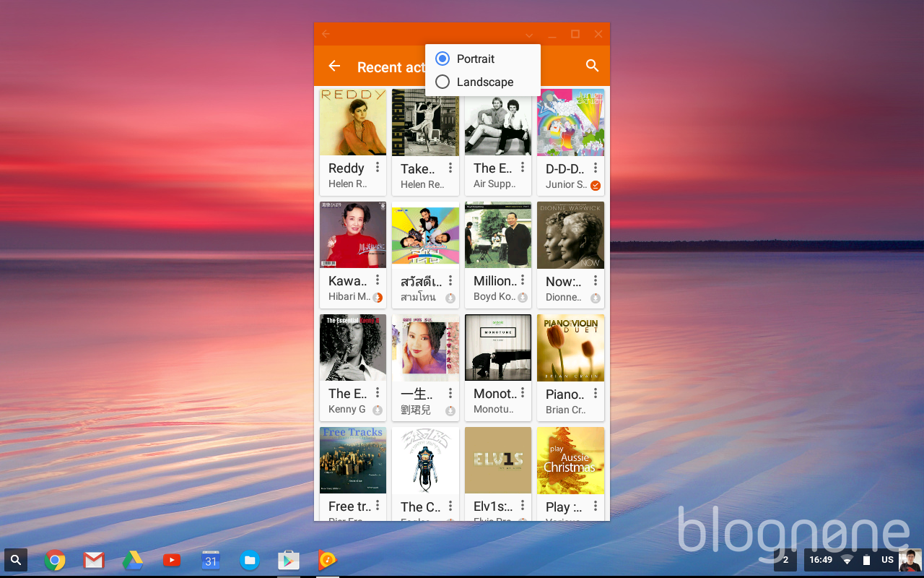924x578 pixels.
Task: Open overflow menu for Air Supply album
Action: click(523, 168)
